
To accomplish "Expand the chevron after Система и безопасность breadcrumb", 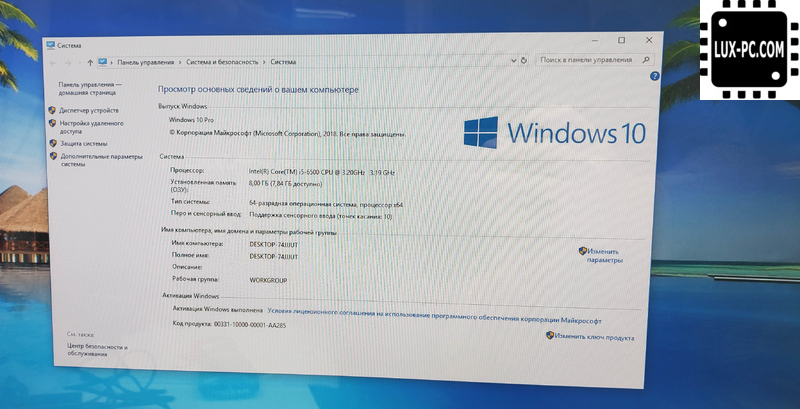I will tap(264, 62).
